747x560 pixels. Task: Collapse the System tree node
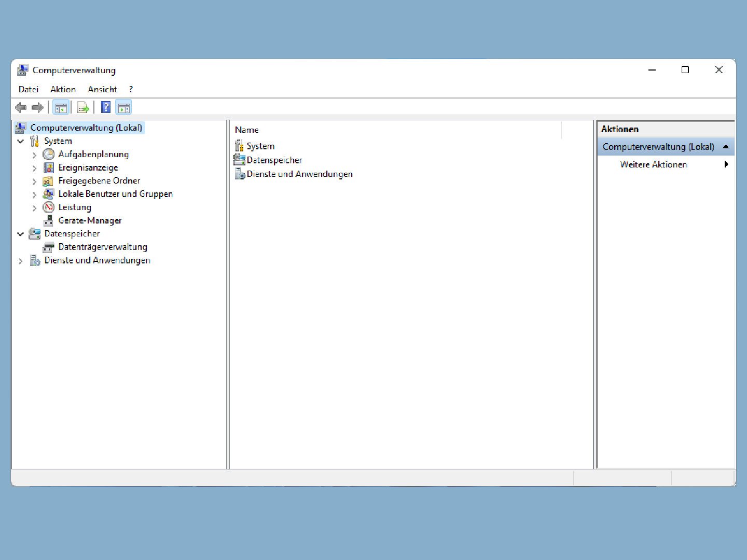pos(21,141)
